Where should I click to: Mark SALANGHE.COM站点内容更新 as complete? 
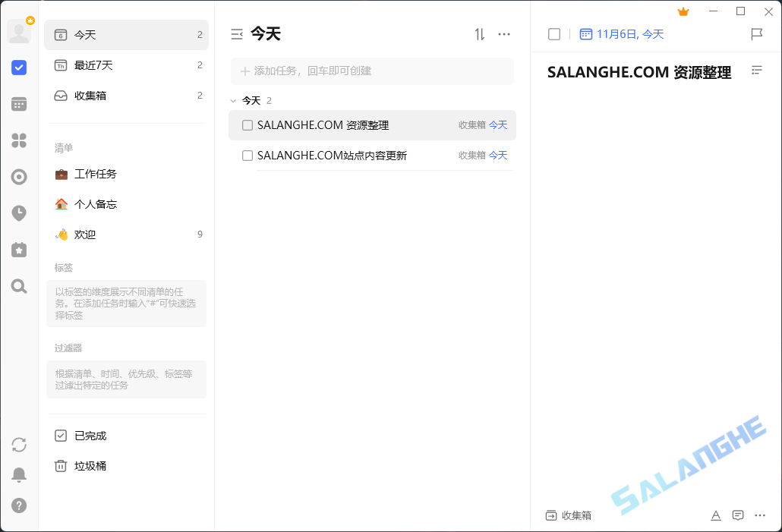pos(247,155)
